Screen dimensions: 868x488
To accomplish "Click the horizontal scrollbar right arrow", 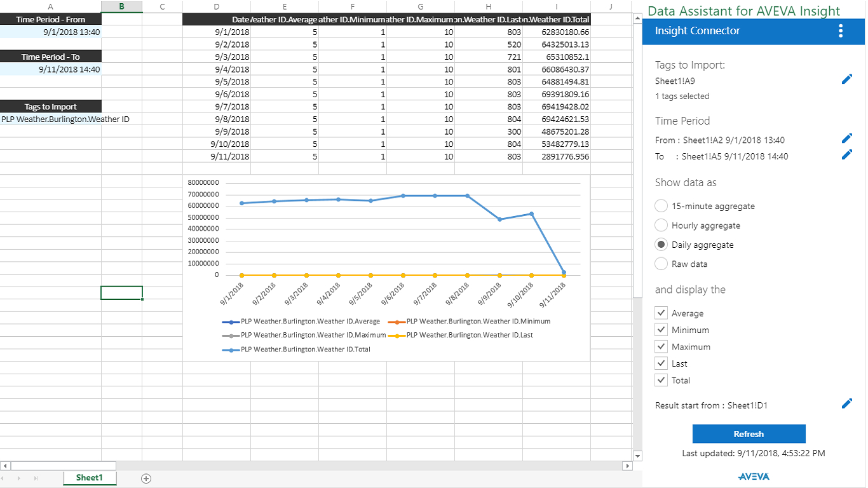I will [x=628, y=466].
